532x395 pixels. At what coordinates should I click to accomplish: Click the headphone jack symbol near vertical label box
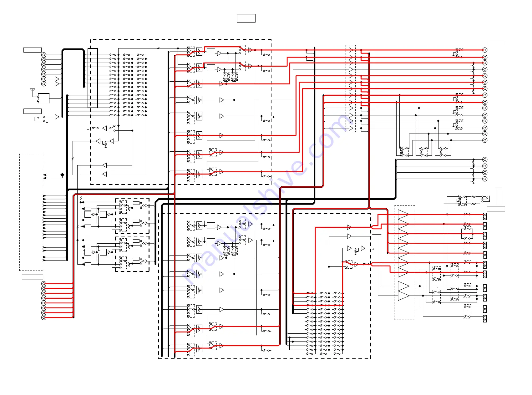(486, 198)
